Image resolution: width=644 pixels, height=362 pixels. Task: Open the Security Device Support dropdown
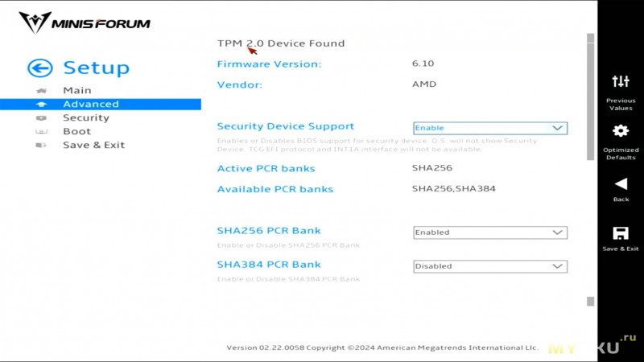(x=490, y=128)
